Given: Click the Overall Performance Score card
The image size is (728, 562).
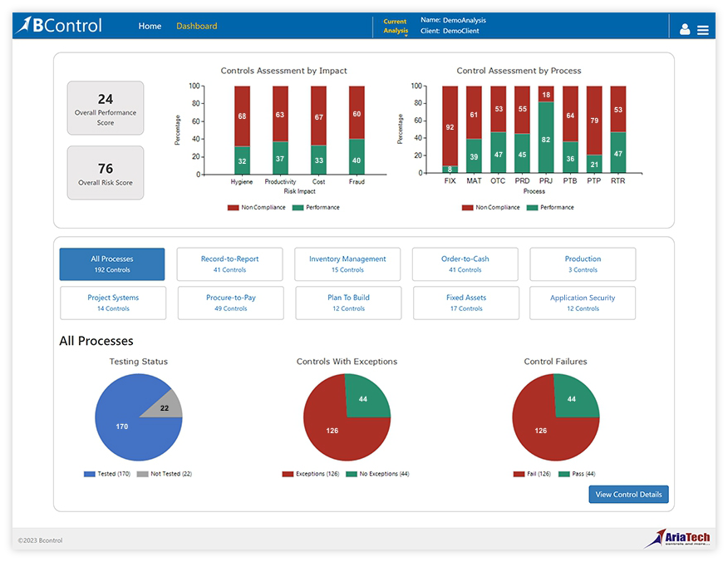Looking at the screenshot, I should coord(106,108).
